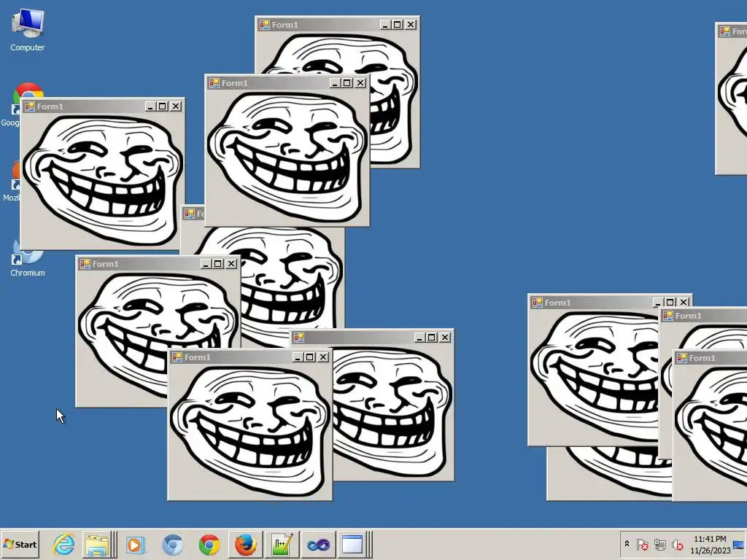
Task: Click the app icon in the untitled window's title bar
Action: tap(299, 338)
